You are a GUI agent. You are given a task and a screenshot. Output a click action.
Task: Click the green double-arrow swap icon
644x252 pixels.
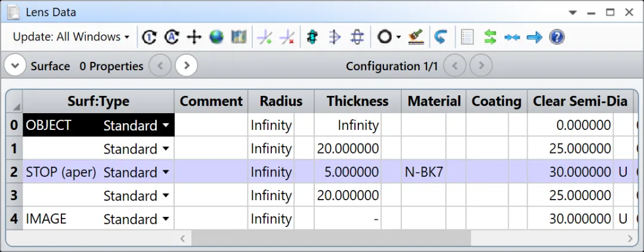(x=490, y=37)
